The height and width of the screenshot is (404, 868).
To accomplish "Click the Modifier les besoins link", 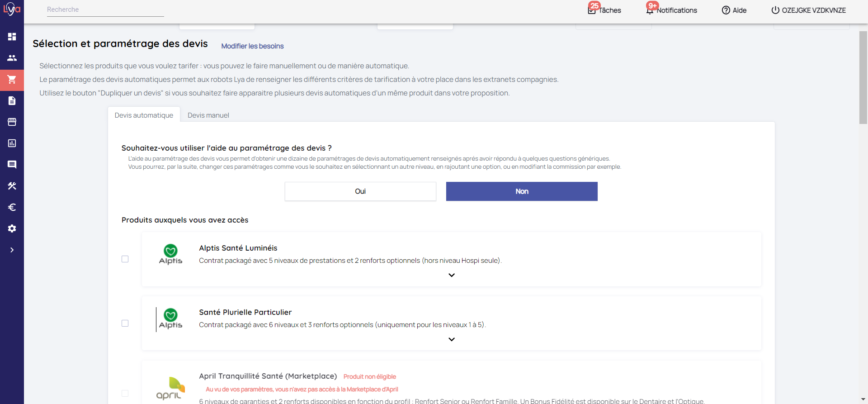I will (252, 46).
